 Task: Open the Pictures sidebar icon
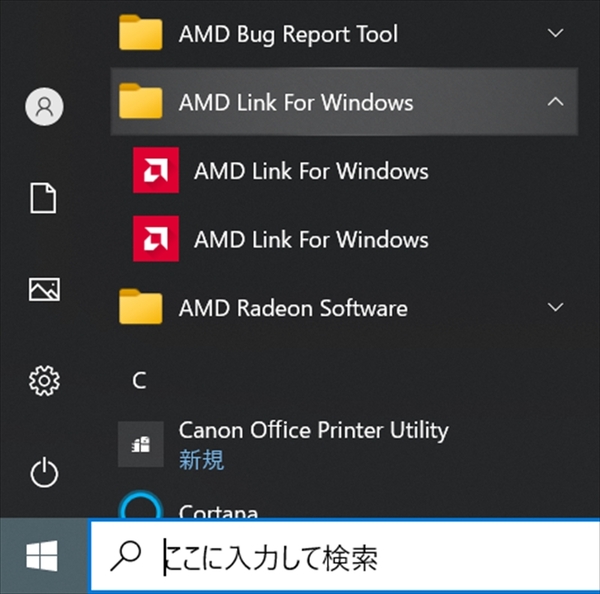pyautogui.click(x=44, y=289)
